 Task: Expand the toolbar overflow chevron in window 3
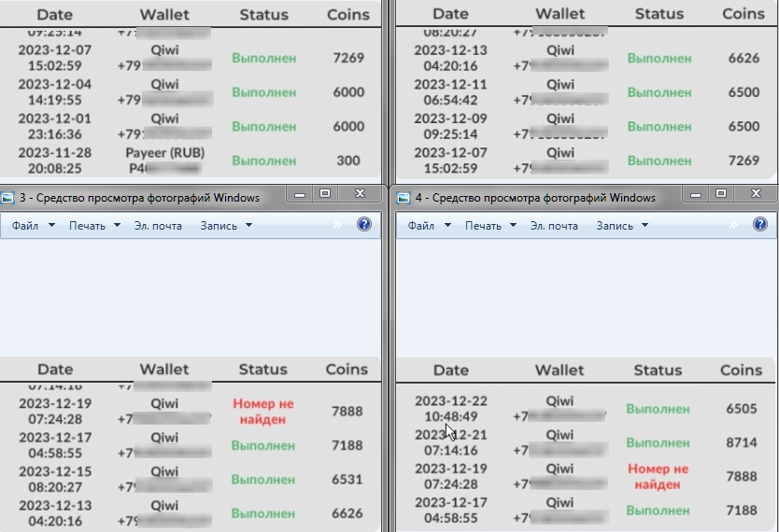[339, 225]
